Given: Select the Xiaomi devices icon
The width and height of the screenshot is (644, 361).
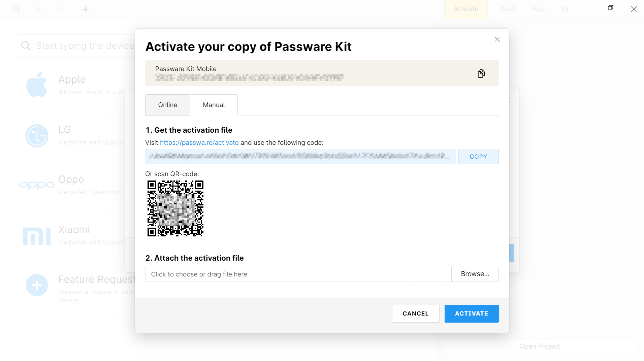Looking at the screenshot, I should point(37,235).
